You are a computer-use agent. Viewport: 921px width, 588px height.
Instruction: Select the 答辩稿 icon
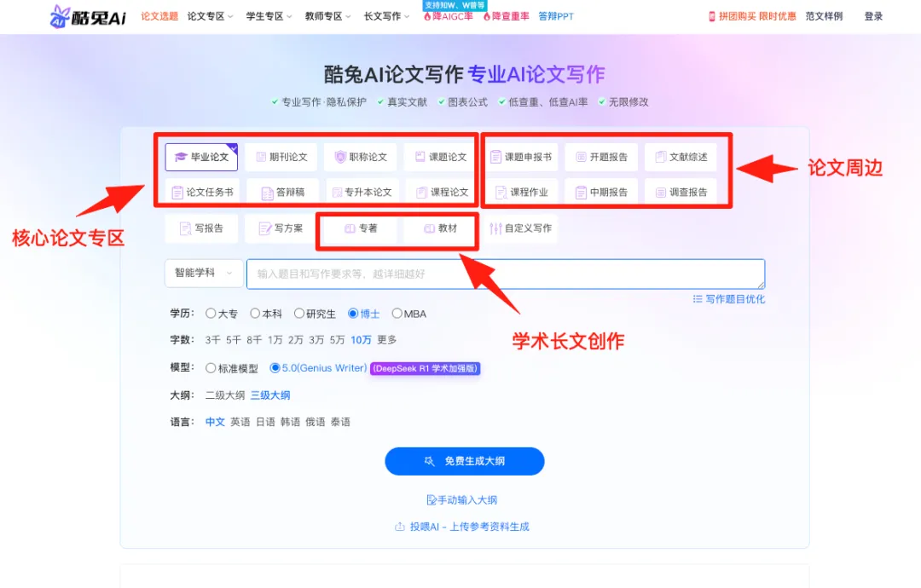pyautogui.click(x=267, y=193)
